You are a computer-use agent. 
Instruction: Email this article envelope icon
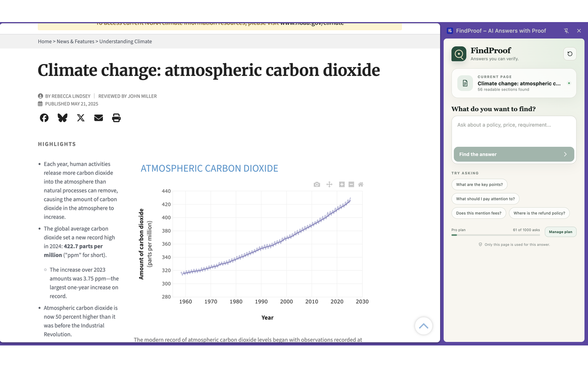(98, 118)
